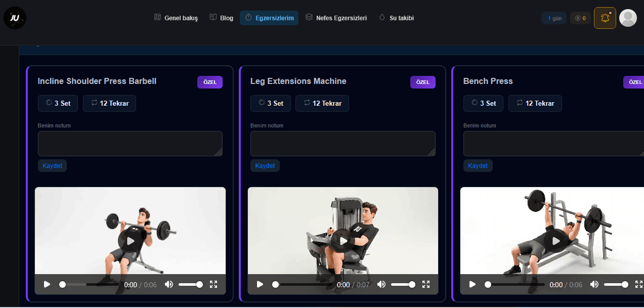Screen dimensions: 644x308
Task: Save the Incline Shoulder Press note with Kaydet
Action: pyautogui.click(x=52, y=166)
